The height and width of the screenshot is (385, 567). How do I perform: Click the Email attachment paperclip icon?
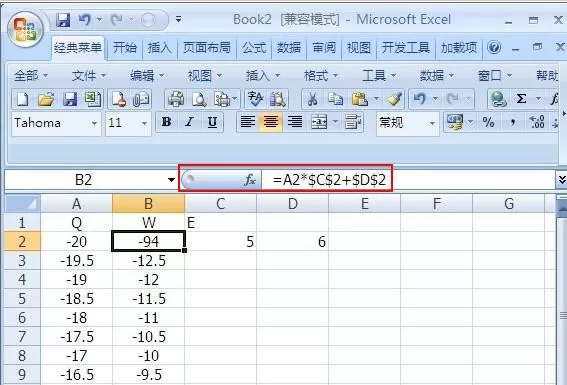pos(141,99)
